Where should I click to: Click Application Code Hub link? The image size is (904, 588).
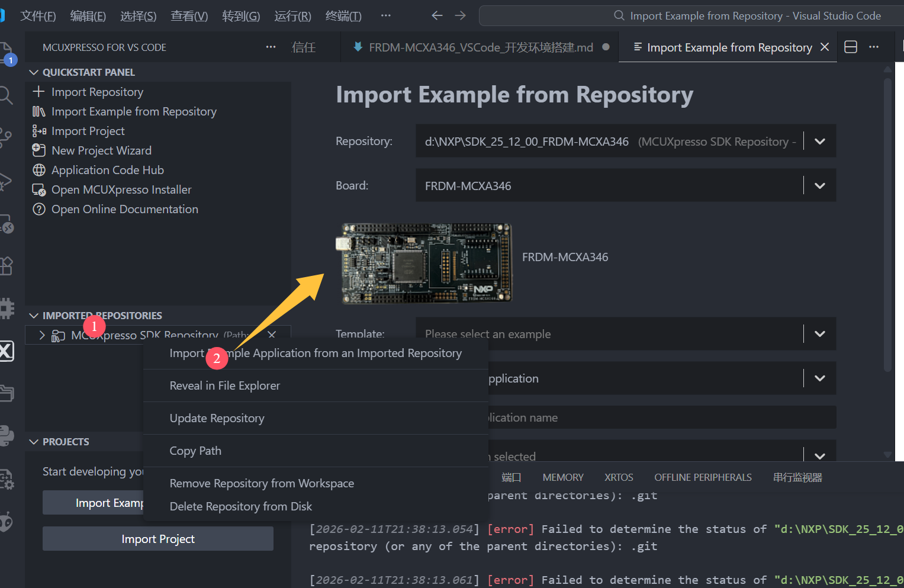pyautogui.click(x=108, y=170)
